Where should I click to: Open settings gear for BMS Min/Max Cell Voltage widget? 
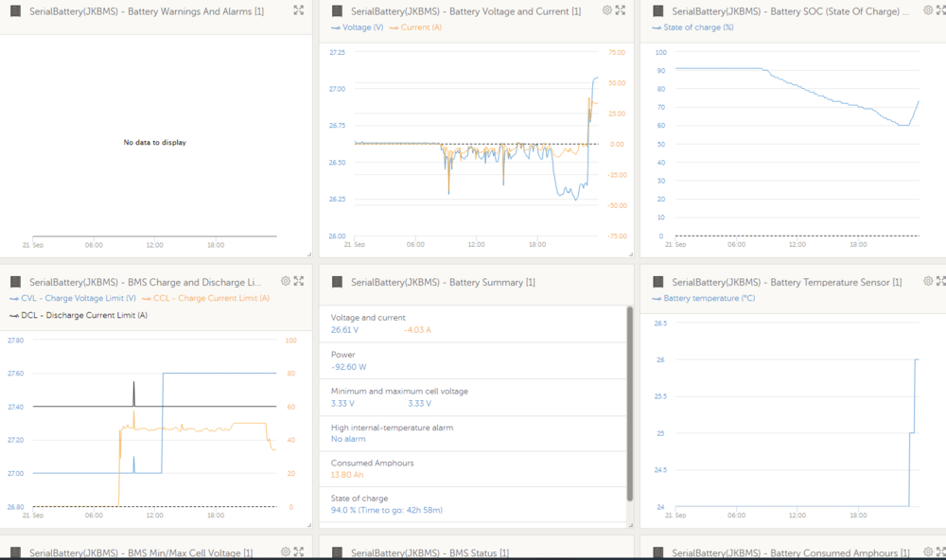[286, 551]
